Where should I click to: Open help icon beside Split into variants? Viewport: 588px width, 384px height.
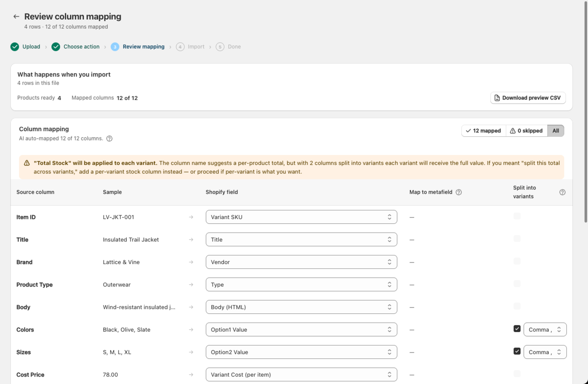point(562,192)
